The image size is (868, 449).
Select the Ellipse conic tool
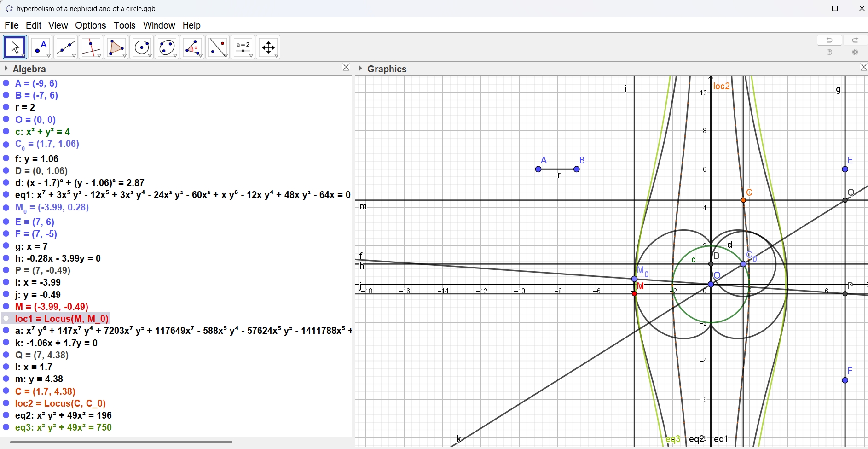click(x=167, y=47)
